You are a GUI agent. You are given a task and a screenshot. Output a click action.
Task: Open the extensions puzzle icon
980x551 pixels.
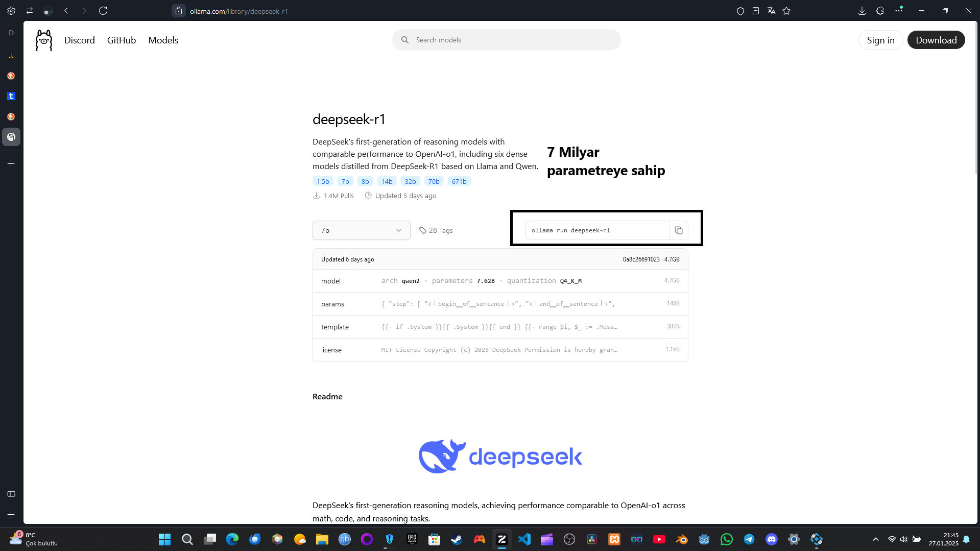coord(880,11)
